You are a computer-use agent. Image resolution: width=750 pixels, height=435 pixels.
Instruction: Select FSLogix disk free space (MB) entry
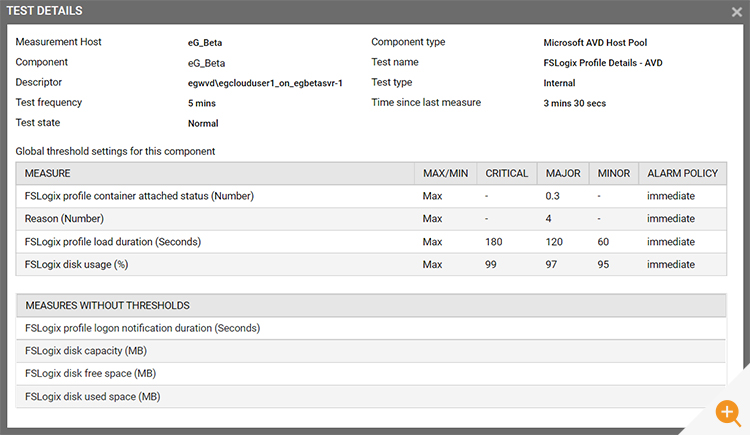tap(371, 374)
